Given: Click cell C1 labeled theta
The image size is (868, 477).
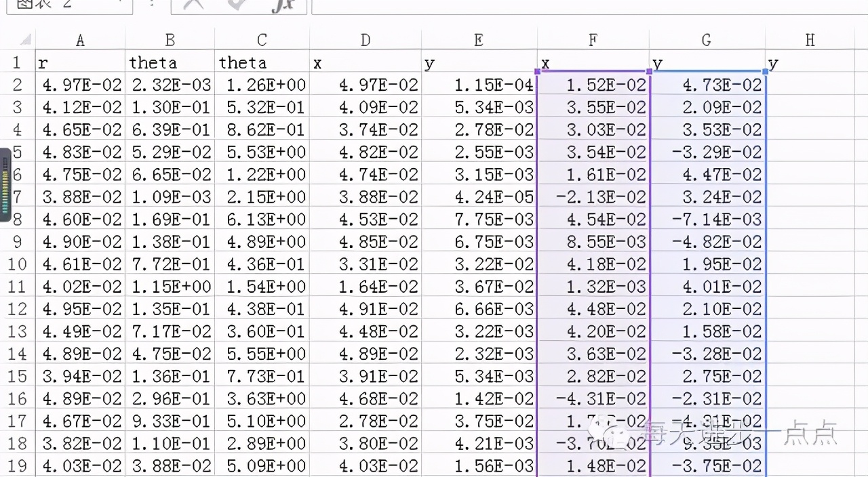Looking at the screenshot, I should tap(262, 62).
